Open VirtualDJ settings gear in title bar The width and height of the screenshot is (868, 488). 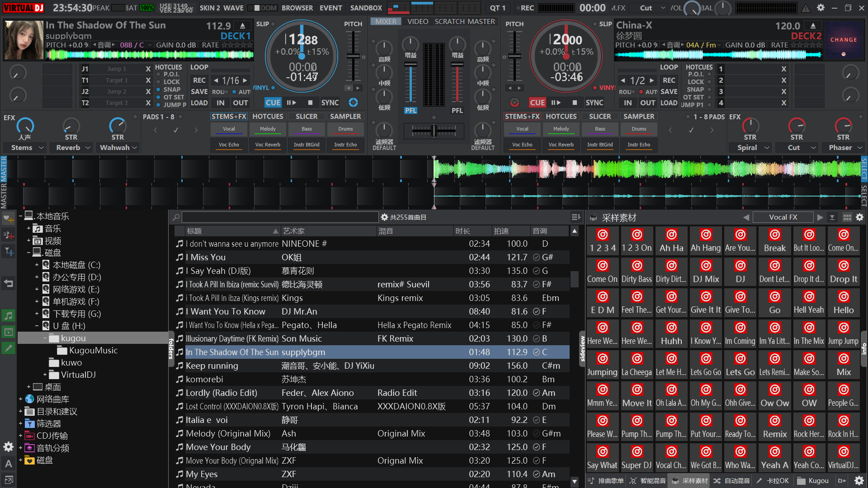pyautogui.click(x=821, y=8)
